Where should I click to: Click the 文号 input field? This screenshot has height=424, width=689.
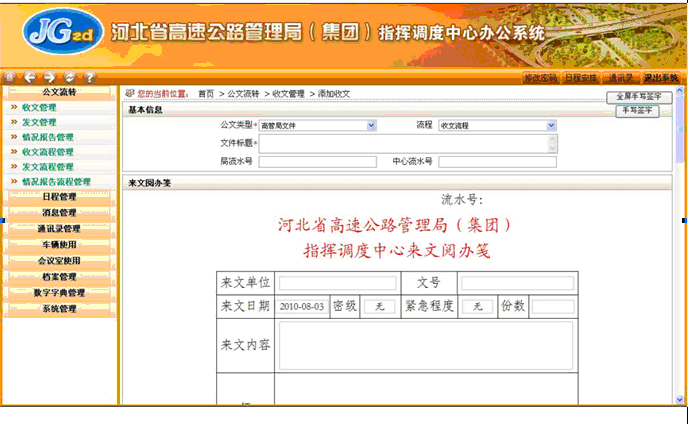[518, 283]
